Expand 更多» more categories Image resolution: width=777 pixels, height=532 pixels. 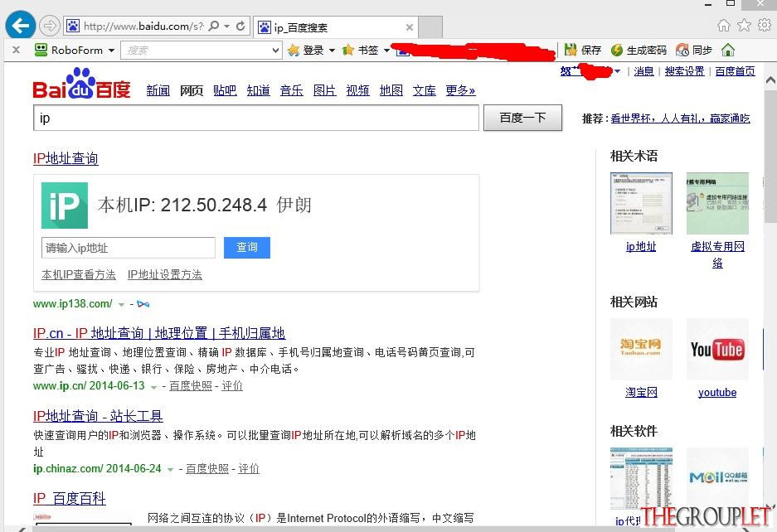click(460, 90)
